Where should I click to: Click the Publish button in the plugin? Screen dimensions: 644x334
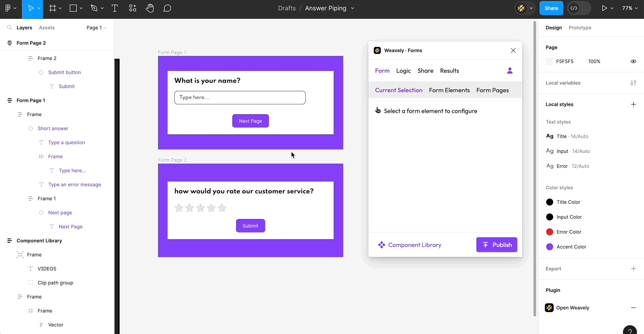coord(497,245)
